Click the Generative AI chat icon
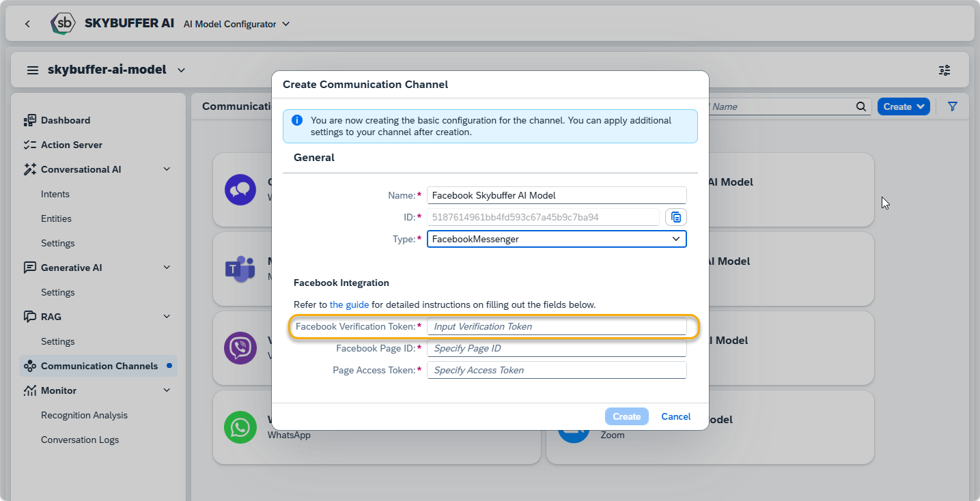The width and height of the screenshot is (980, 501). click(x=29, y=268)
